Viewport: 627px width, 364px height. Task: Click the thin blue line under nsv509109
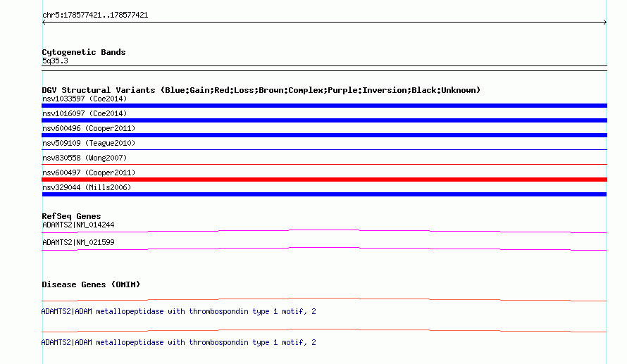(x=324, y=149)
